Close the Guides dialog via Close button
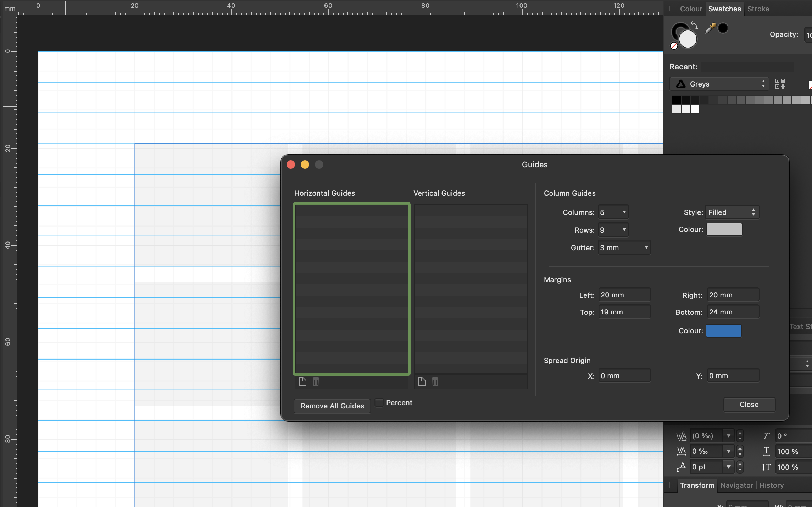 (x=749, y=405)
